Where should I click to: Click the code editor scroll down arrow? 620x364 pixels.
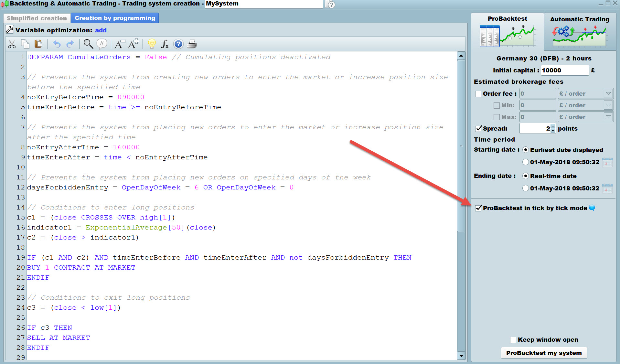[x=461, y=356]
